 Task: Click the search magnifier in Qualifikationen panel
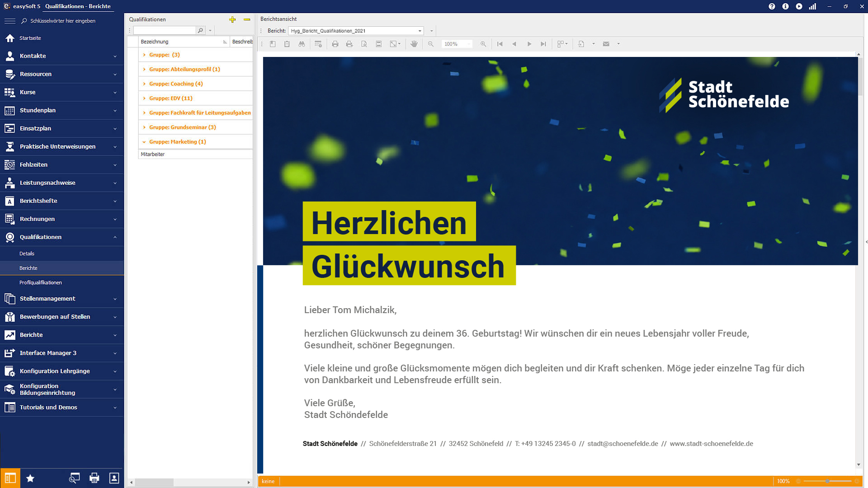[200, 30]
